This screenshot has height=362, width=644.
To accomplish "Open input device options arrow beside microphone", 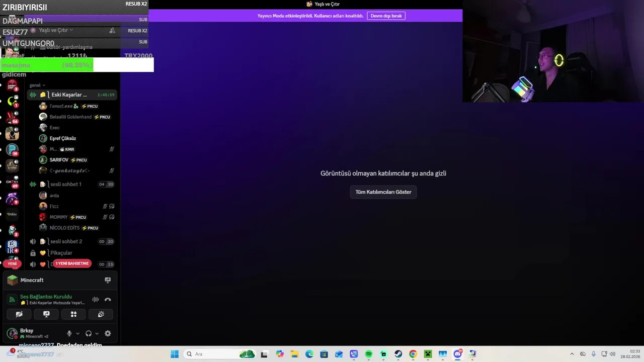I will point(77,333).
